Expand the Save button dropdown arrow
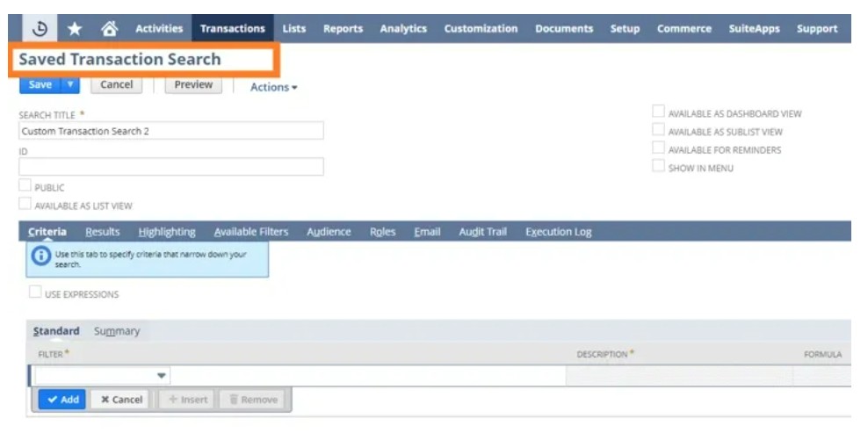The height and width of the screenshot is (433, 868). point(70,84)
